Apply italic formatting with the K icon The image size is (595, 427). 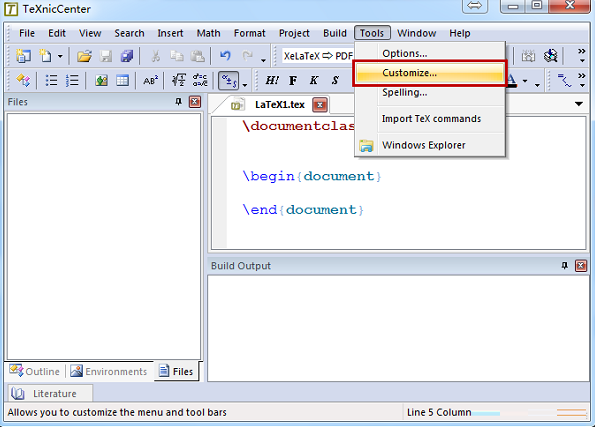314,80
